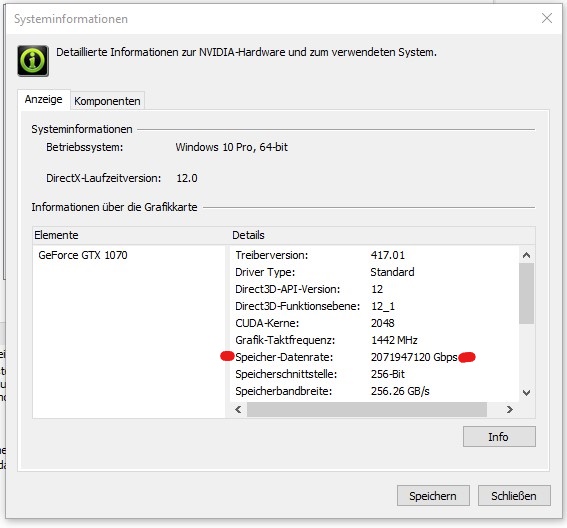Screen dimensions: 567x528
Task: Click the Info button
Action: pos(499,437)
